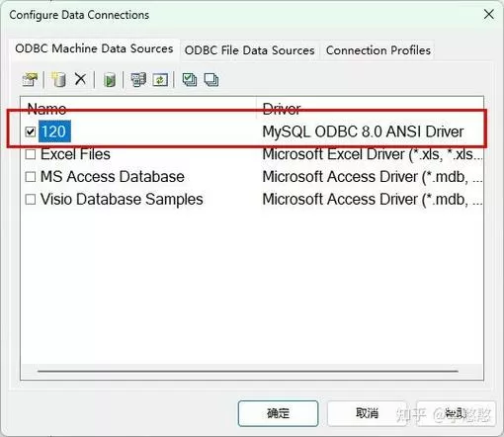Enable the Excel Files checkbox
Image resolution: width=504 pixels, height=437 pixels.
[x=31, y=154]
